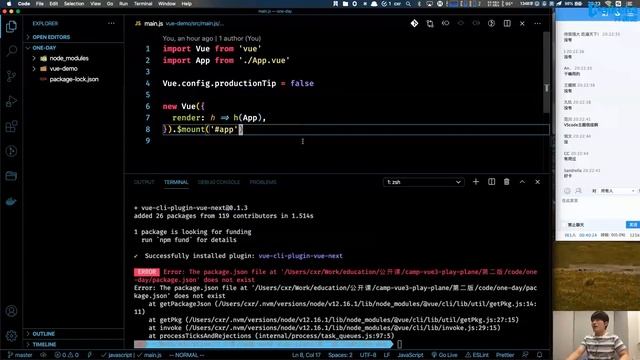Image resolution: width=640 pixels, height=360 pixels.
Task: Split the editor to the right
Action: [x=507, y=24]
